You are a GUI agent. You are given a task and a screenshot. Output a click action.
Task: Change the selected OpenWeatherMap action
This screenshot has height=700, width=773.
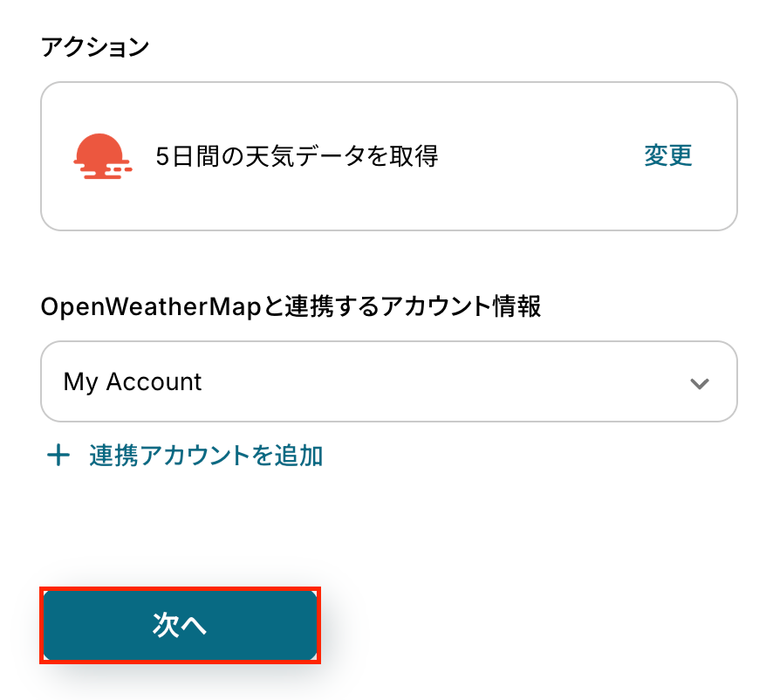pos(667,156)
